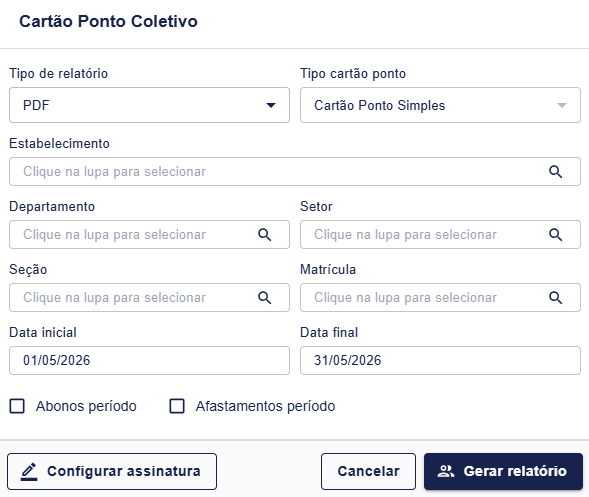589x497 pixels.
Task: Focus the Estabelecimento input field
Action: [x=295, y=172]
